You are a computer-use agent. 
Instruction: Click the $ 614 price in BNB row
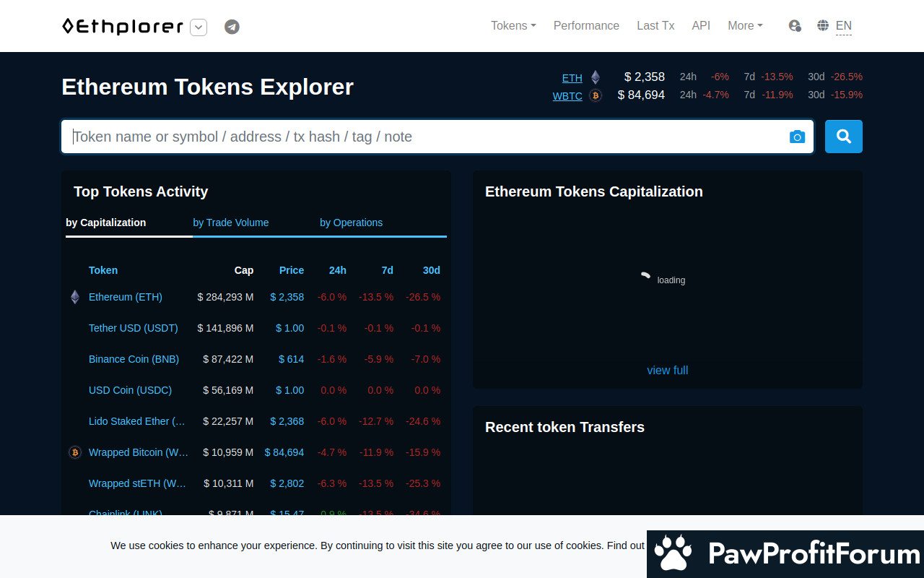292,359
